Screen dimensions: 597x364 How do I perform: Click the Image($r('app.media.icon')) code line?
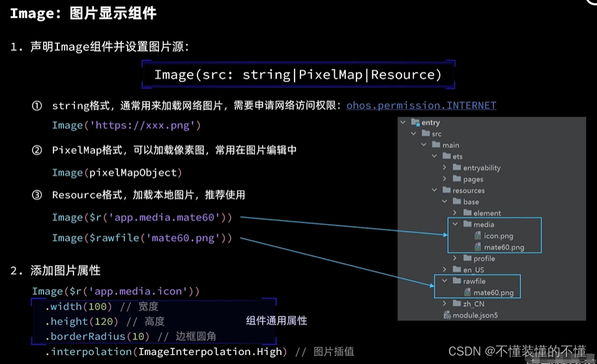116,291
